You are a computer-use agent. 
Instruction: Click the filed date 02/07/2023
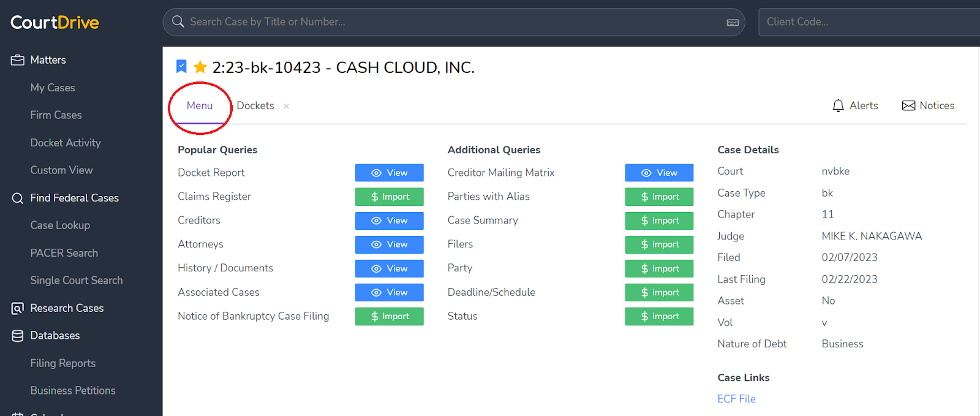coord(850,257)
